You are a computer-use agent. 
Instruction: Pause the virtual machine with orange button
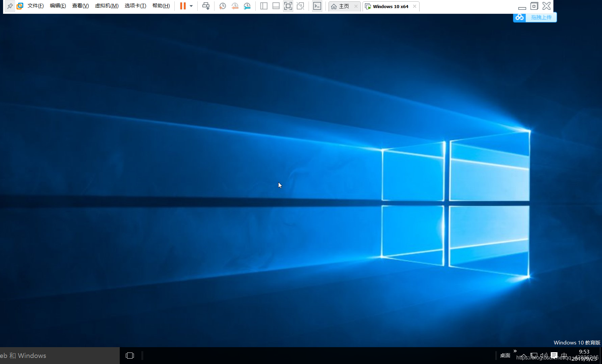coord(183,6)
